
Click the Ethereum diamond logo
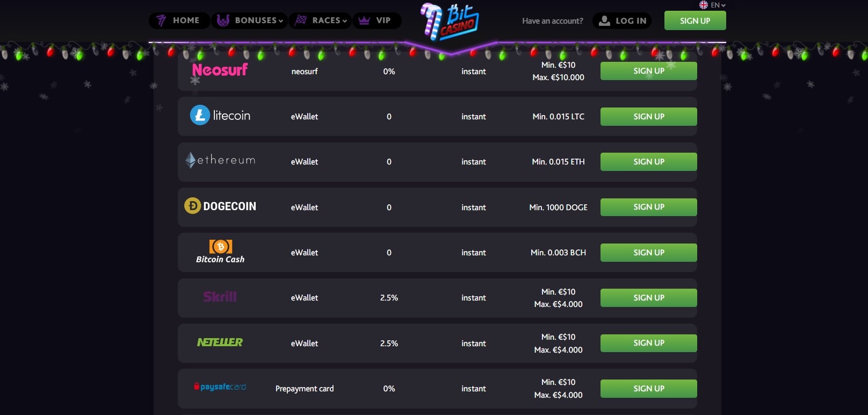pos(190,160)
